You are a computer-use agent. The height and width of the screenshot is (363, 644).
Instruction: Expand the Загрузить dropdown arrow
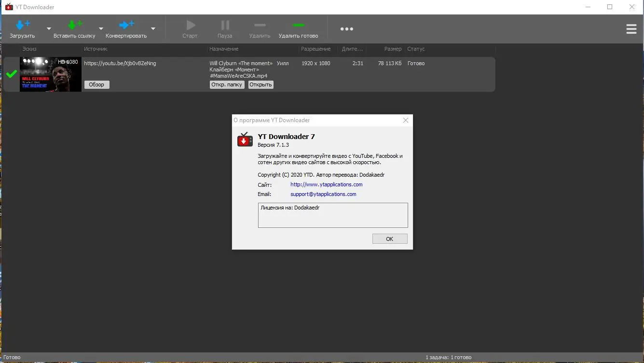point(48,29)
